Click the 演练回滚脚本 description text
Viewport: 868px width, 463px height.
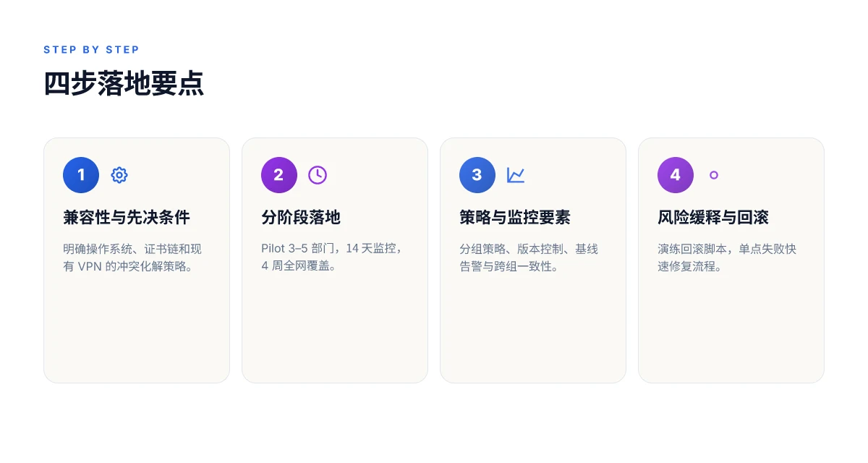pyautogui.click(x=727, y=258)
